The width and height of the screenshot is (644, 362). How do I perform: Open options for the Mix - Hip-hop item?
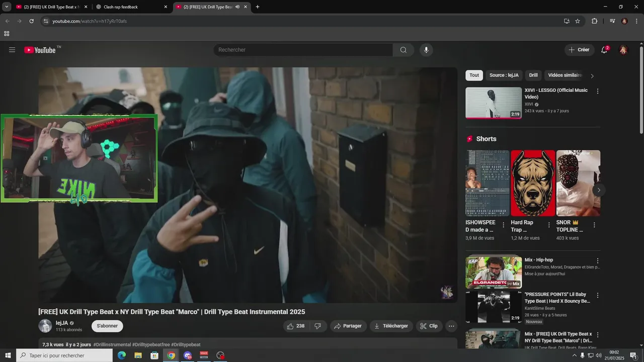tap(598, 261)
